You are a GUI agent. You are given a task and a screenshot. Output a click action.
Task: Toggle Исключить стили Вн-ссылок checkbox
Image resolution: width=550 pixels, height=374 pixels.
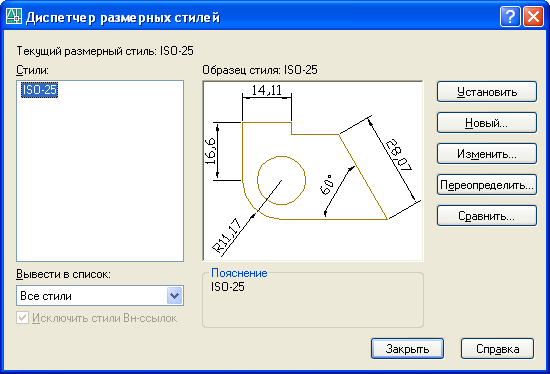tap(22, 318)
